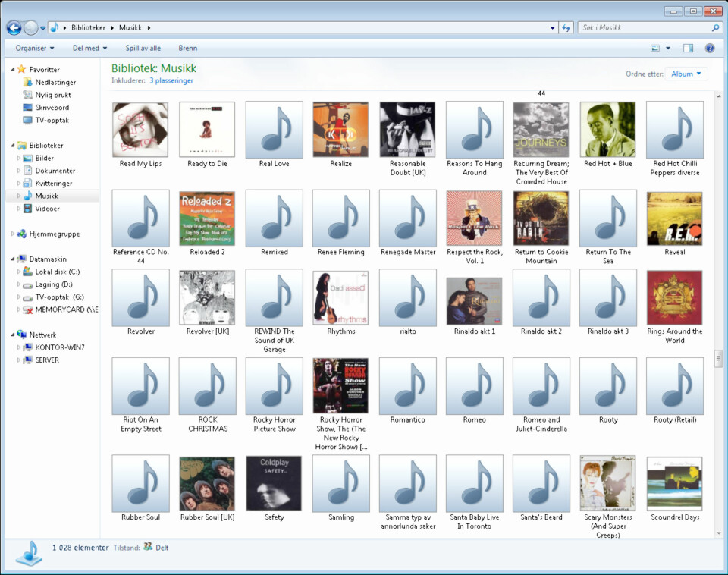Image resolution: width=728 pixels, height=575 pixels.
Task: Click the Brenn toolbar button
Action: click(187, 49)
